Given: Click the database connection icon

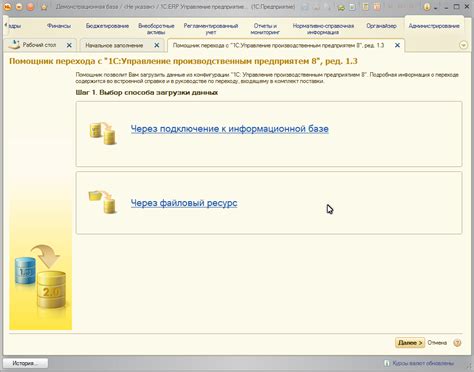Looking at the screenshot, I should click(x=102, y=133).
